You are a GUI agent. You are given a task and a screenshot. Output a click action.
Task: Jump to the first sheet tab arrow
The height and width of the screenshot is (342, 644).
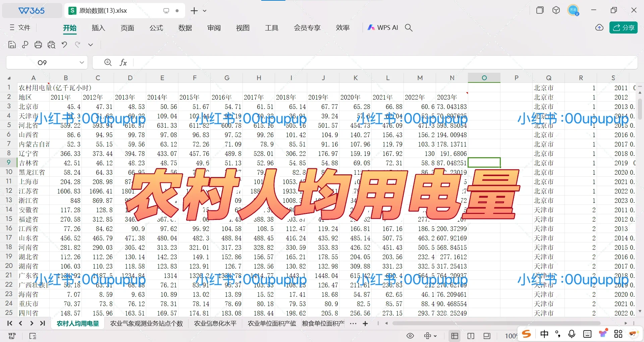point(10,324)
